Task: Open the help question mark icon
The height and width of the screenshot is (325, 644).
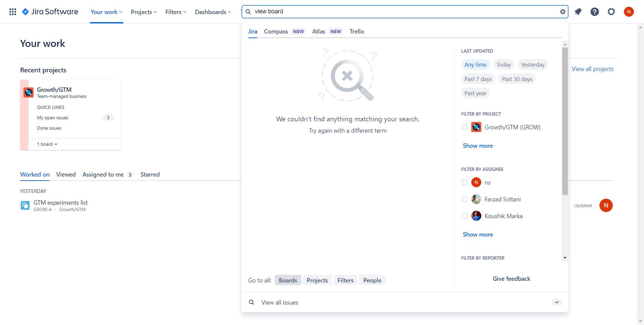Action: click(x=594, y=12)
